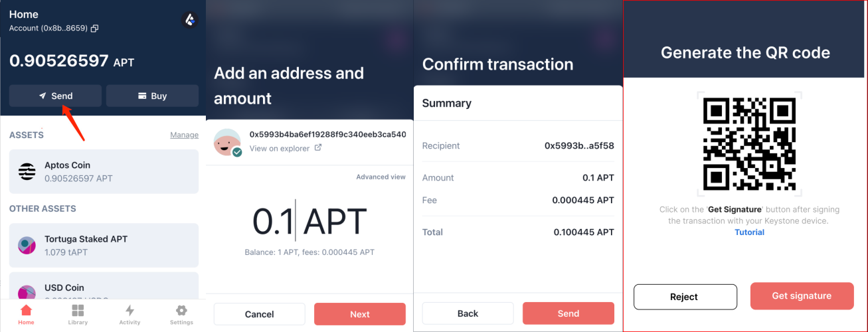Switch to the Library tab
Viewport: 868px width, 332px height.
coord(78,314)
